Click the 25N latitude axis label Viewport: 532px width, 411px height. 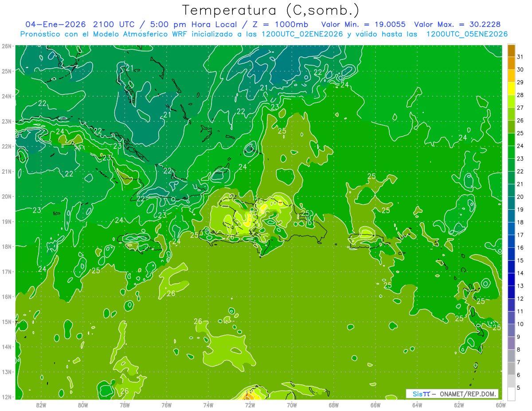[x=7, y=71]
